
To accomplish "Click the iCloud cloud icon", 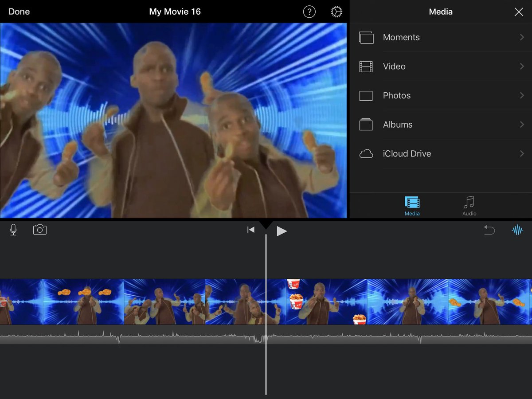I will pyautogui.click(x=366, y=154).
